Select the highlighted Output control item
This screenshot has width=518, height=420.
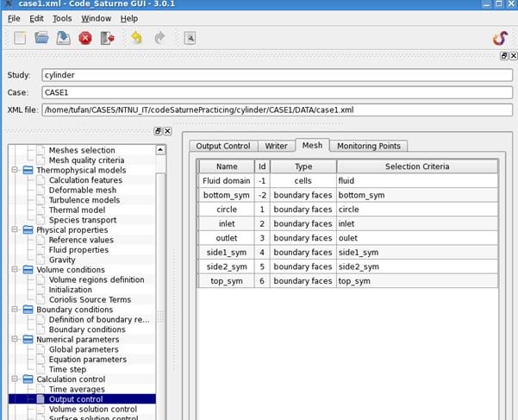76,399
